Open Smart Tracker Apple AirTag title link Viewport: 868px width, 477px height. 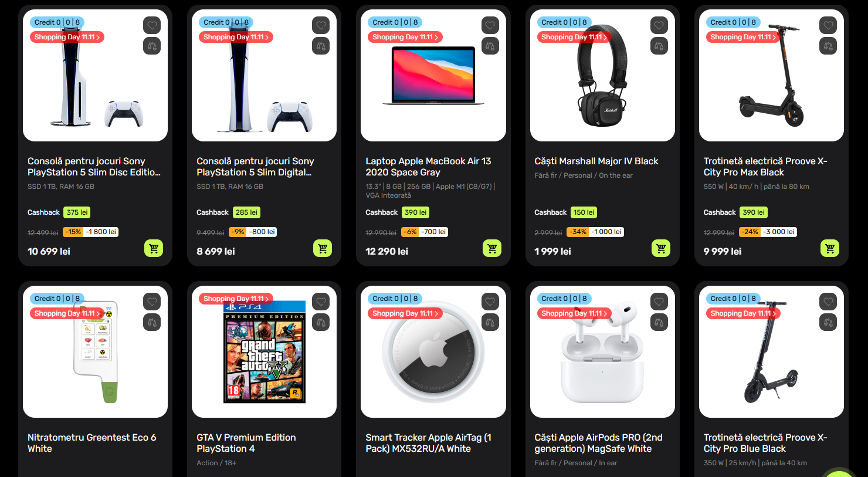point(428,443)
